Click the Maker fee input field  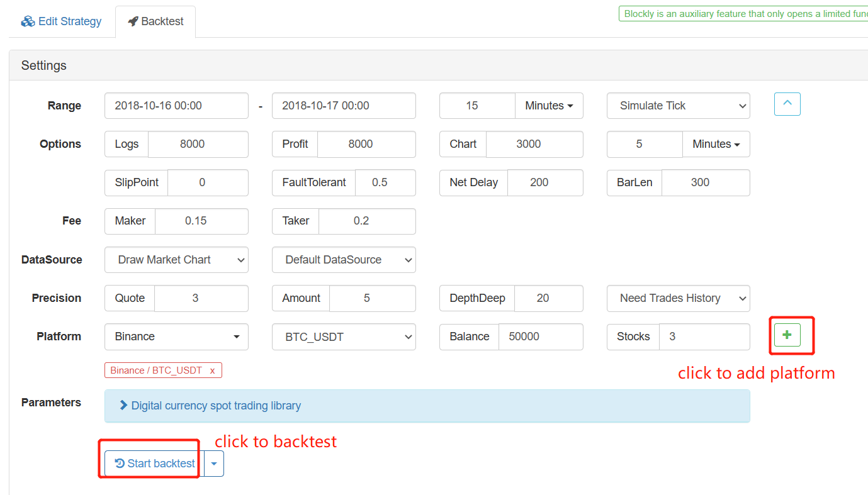tap(201, 221)
